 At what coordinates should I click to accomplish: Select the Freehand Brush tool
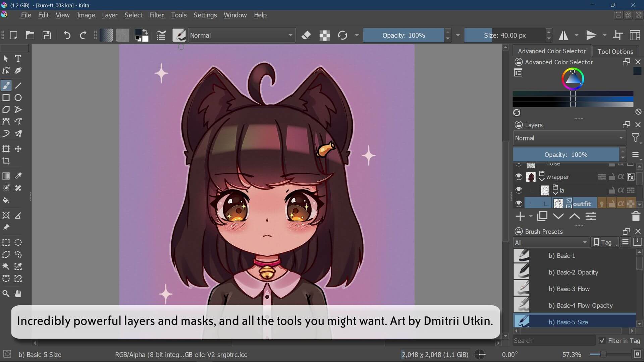pyautogui.click(x=5, y=85)
